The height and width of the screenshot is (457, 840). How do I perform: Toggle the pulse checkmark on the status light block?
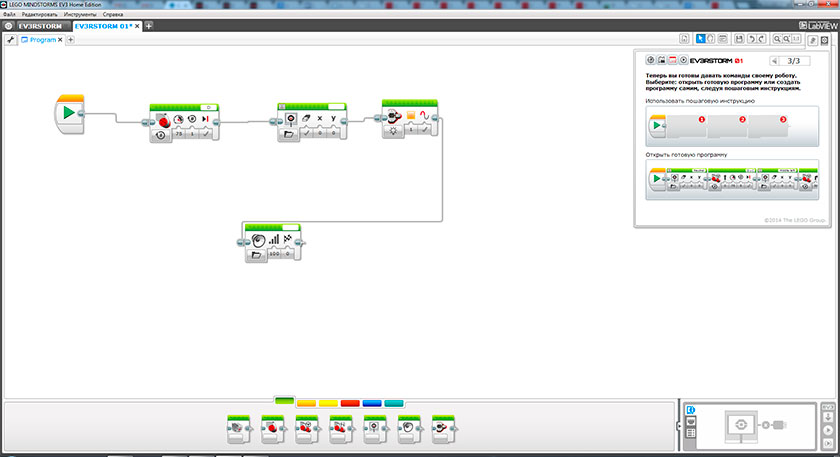tap(424, 129)
